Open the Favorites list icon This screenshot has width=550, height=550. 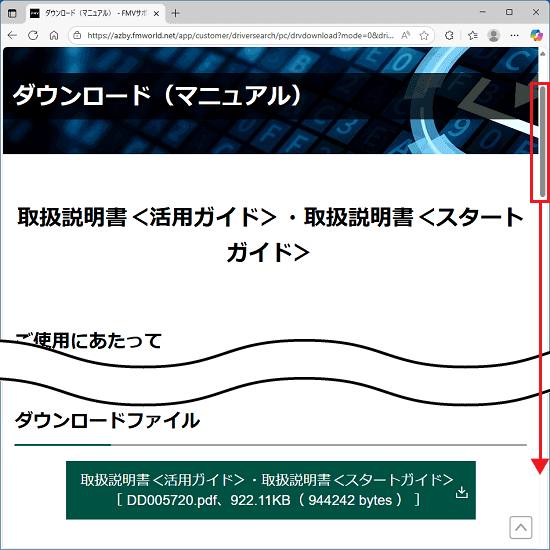(472, 35)
